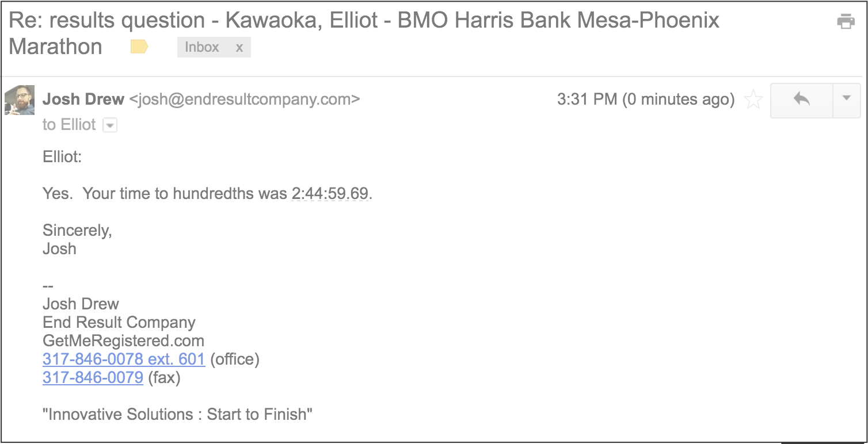Reply to Josh Drew's email
Viewport: 868px width, 444px height.
(801, 100)
